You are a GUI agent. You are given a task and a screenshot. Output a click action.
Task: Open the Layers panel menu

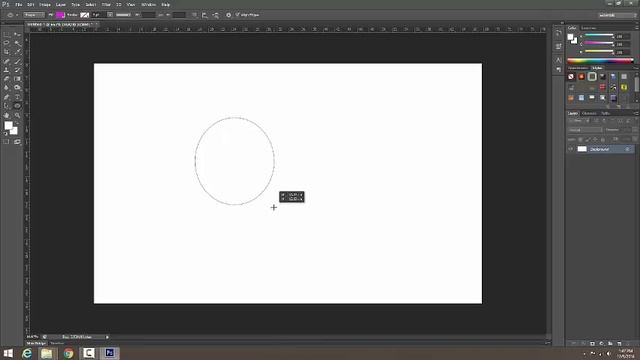coord(636,113)
